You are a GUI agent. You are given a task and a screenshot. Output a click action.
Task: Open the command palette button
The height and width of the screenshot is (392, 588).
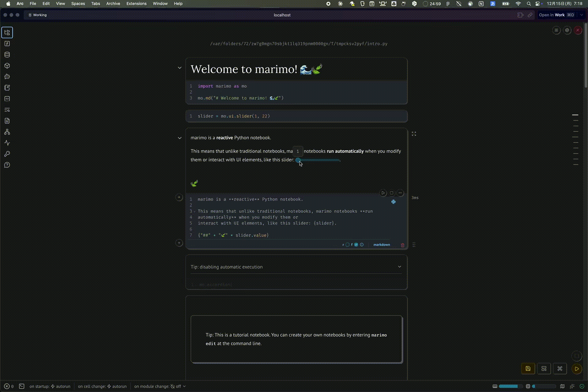560,369
